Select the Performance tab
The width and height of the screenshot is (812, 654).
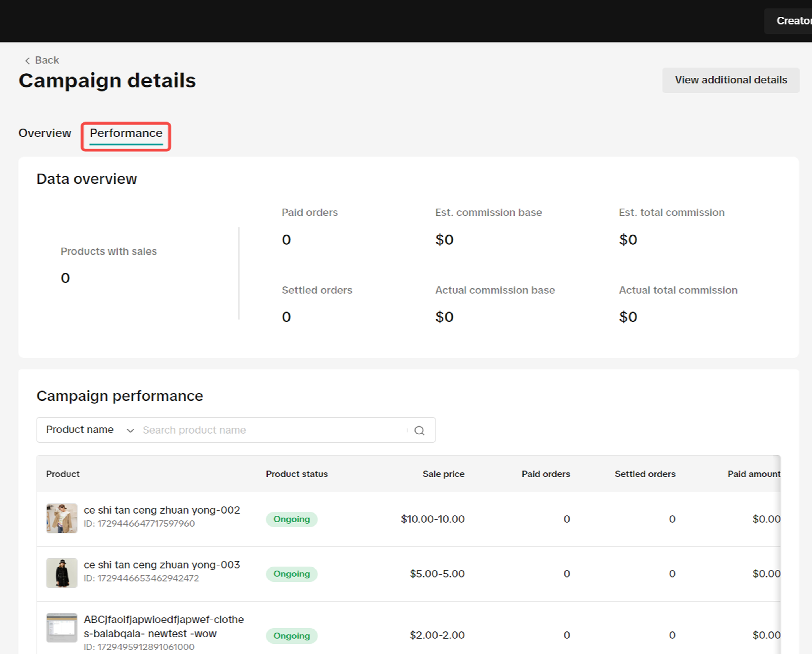pos(126,133)
